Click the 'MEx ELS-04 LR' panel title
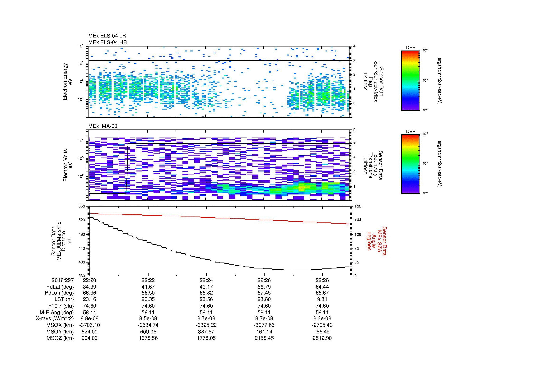The image size is (555, 392). (107, 36)
